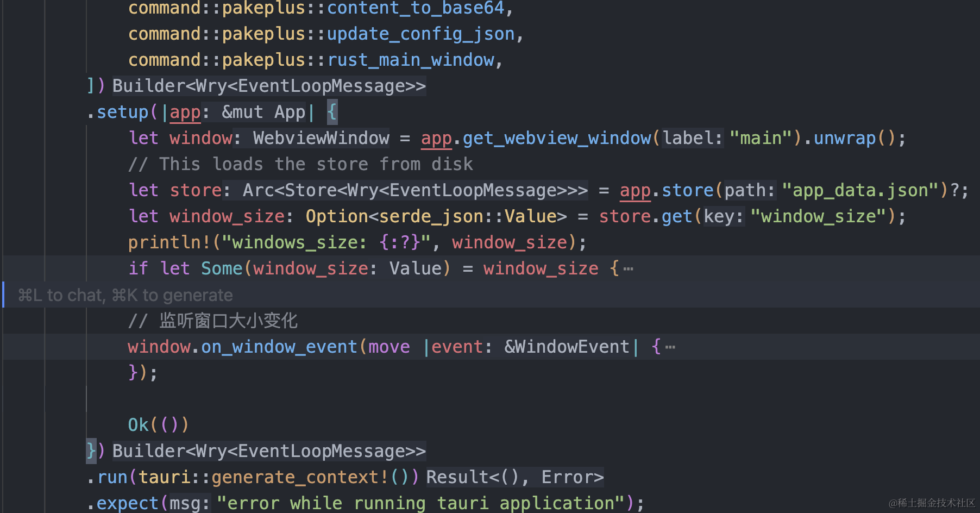Click 'rust_main_window' function name
The height and width of the screenshot is (513, 980).
click(411, 60)
